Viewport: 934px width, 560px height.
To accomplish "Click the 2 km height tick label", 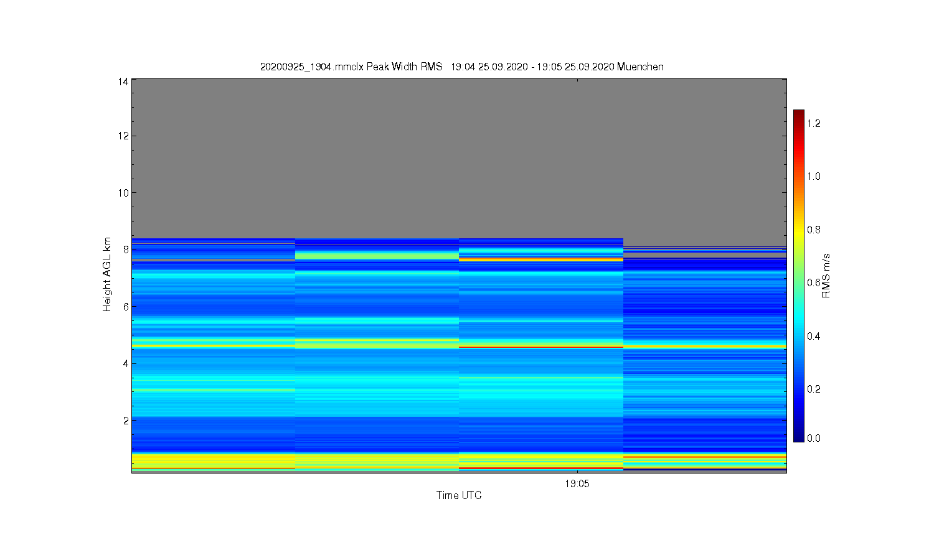I will pos(126,421).
